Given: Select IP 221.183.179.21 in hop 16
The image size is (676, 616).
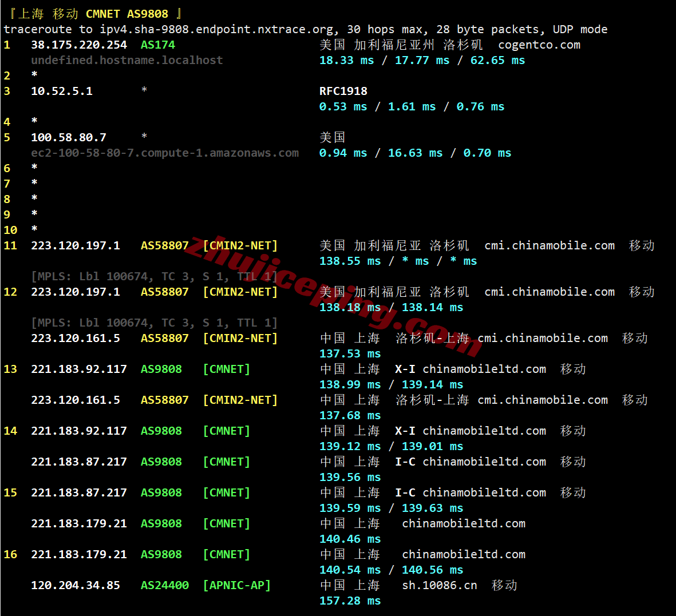Looking at the screenshot, I should pos(79,554).
